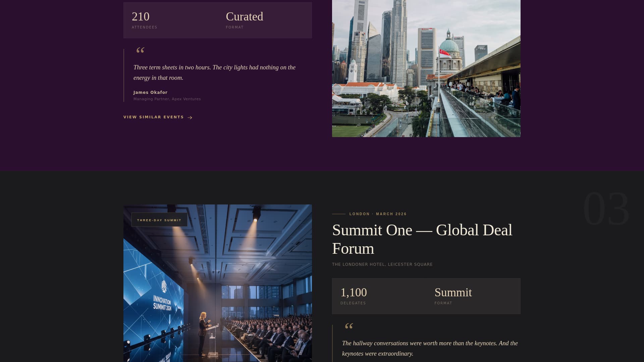Expand the James Okafor testimonial block
The height and width of the screenshot is (362, 644).
(x=214, y=74)
